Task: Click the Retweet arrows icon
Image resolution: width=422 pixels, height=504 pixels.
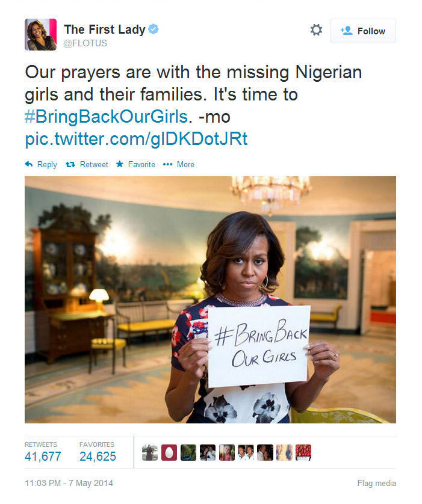Action: click(x=70, y=165)
